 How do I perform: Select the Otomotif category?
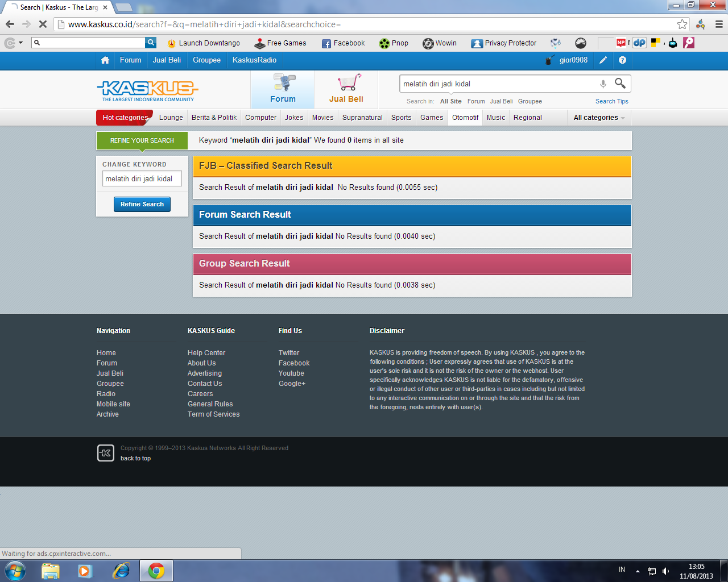(x=465, y=118)
